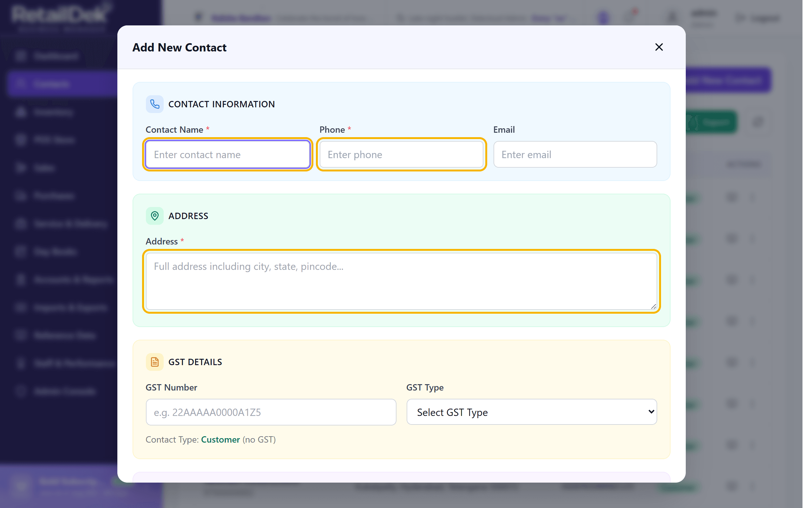
Task: Close the Add New Contact dialog
Action: tap(659, 47)
